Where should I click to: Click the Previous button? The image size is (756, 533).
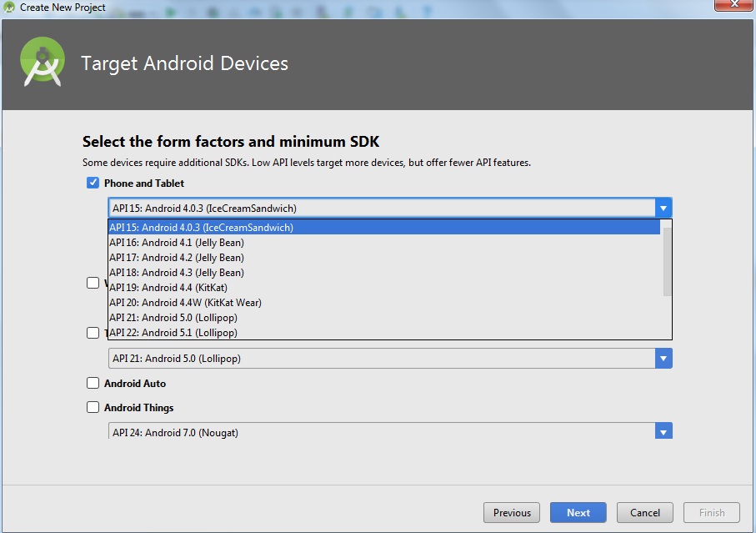[x=512, y=512]
